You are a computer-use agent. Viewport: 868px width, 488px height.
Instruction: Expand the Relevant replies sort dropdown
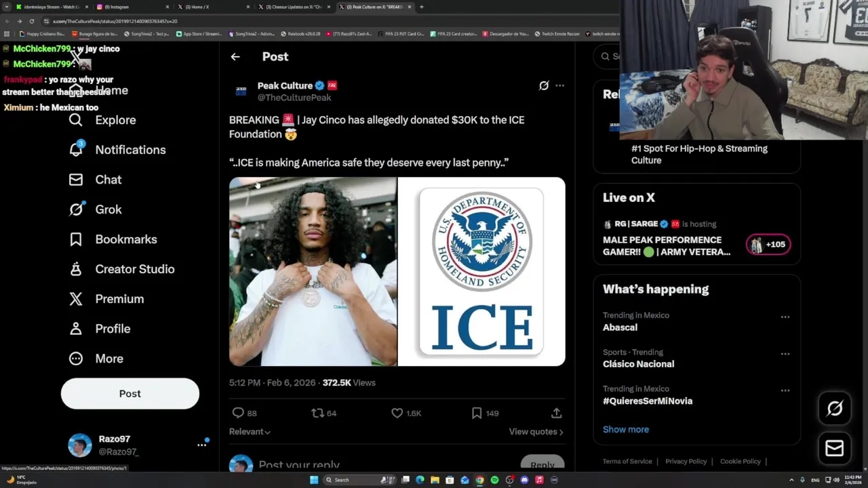250,432
